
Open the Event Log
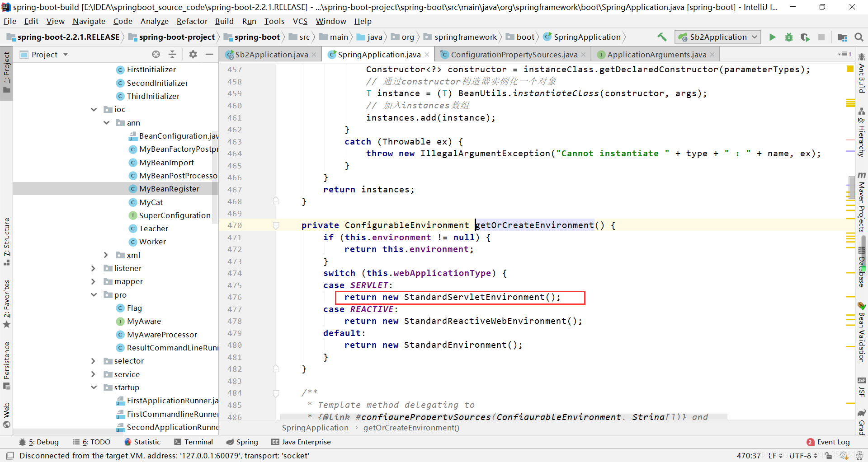828,442
